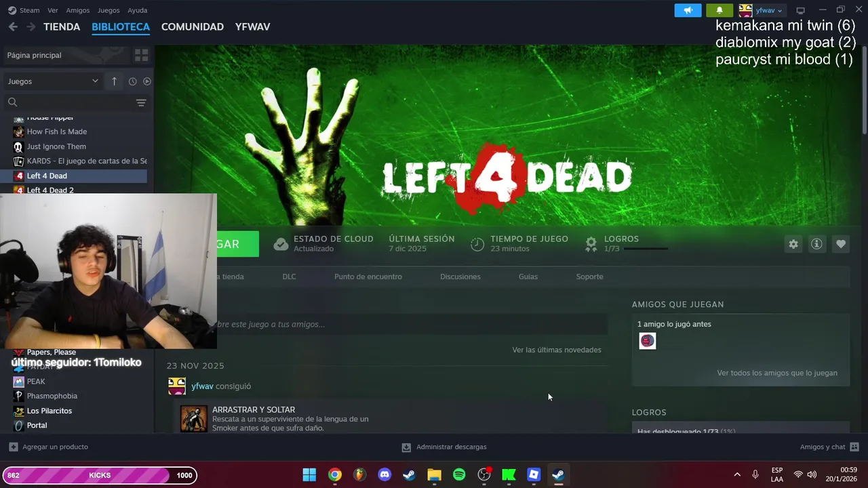Viewport: 868px width, 488px height.
Task: Show only ready-to-play games icon
Action: (146, 81)
